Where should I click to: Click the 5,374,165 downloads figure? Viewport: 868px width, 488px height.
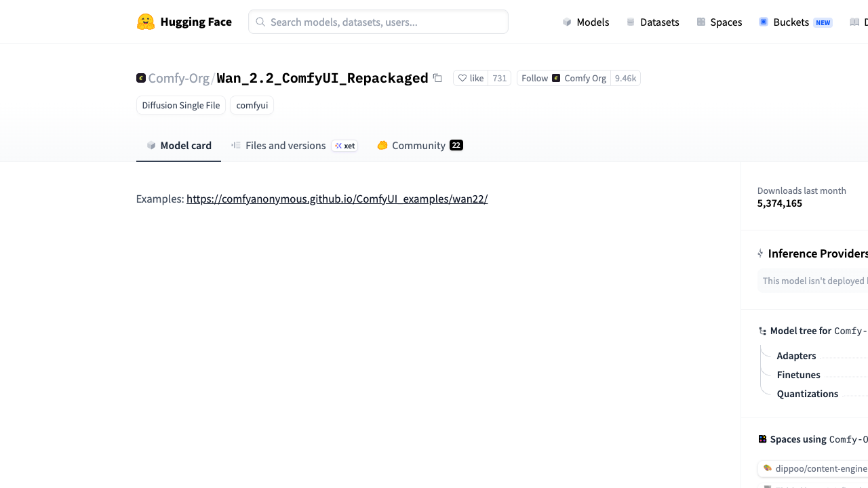tap(780, 203)
